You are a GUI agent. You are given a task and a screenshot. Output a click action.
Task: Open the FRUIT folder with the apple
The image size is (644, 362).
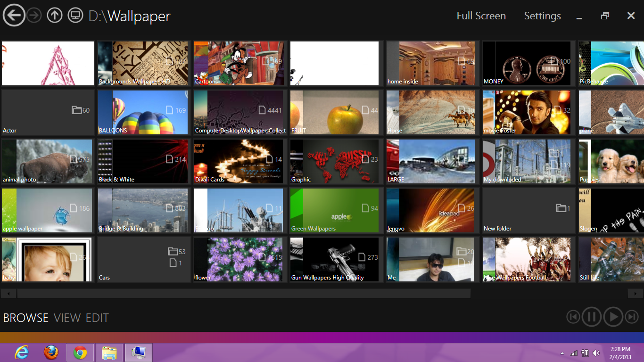point(336,112)
